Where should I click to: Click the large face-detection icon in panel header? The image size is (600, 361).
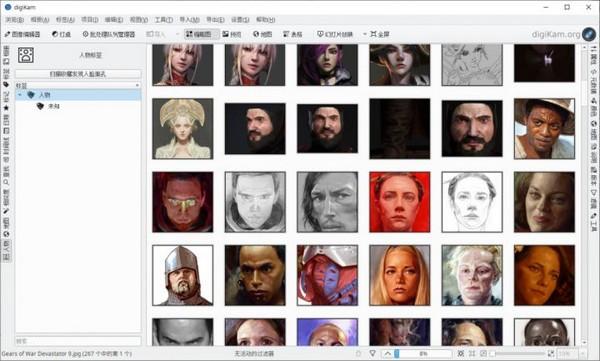(26, 55)
